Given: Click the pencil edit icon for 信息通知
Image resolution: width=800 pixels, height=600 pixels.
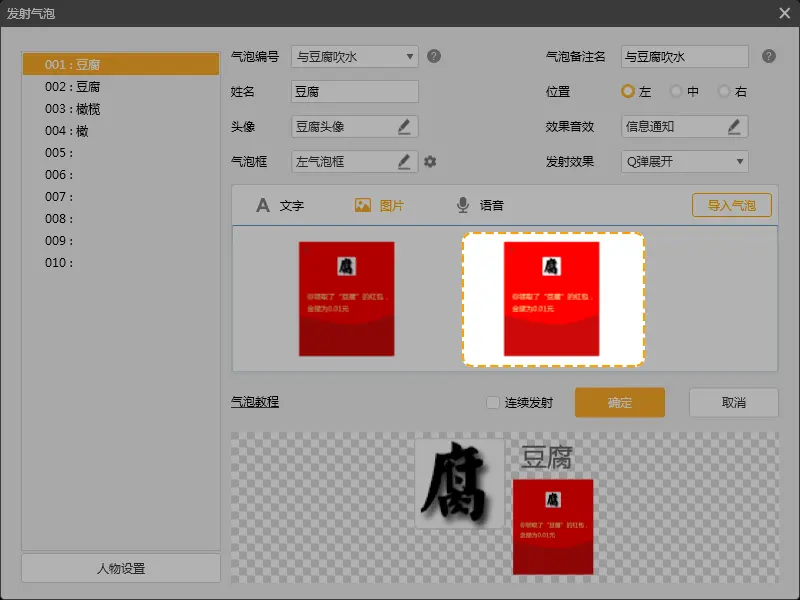Looking at the screenshot, I should coord(734,126).
